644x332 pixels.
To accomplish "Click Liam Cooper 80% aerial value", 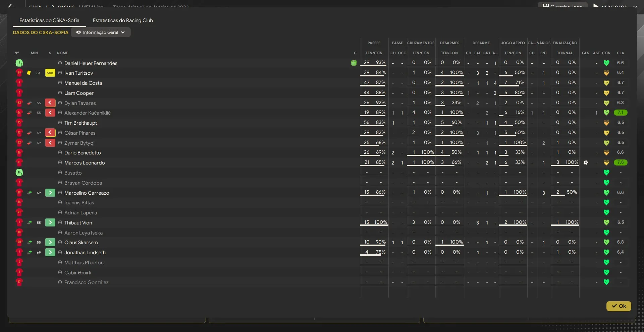I will (520, 92).
